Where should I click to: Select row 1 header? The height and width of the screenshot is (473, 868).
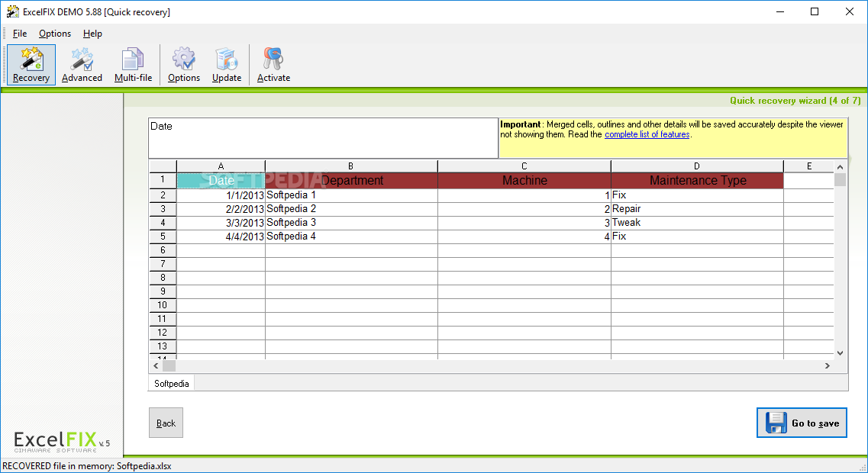pos(163,180)
